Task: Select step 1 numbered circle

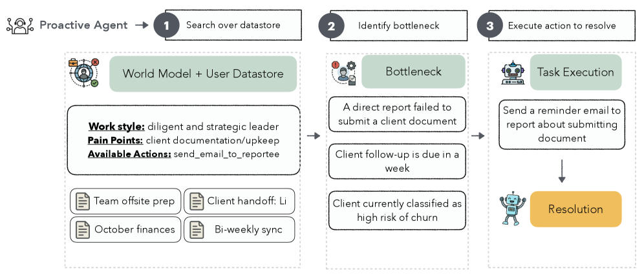Action: coord(166,26)
